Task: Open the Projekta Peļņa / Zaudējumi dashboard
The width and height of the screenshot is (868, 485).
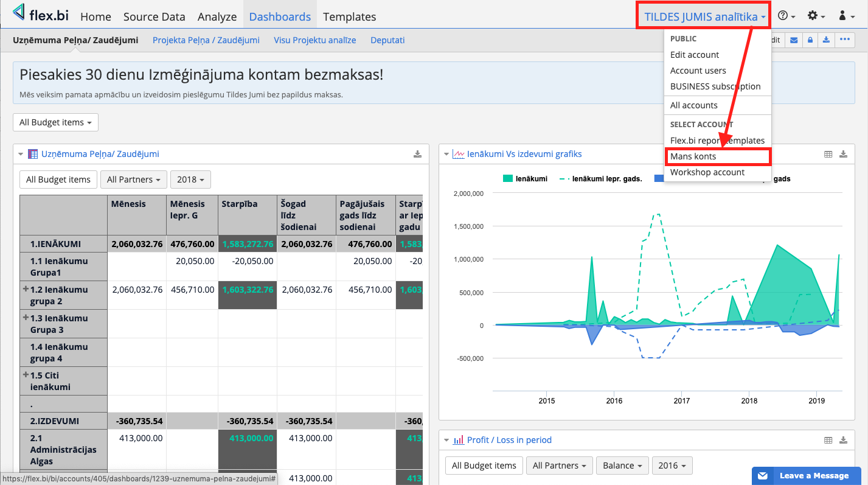Action: click(206, 40)
